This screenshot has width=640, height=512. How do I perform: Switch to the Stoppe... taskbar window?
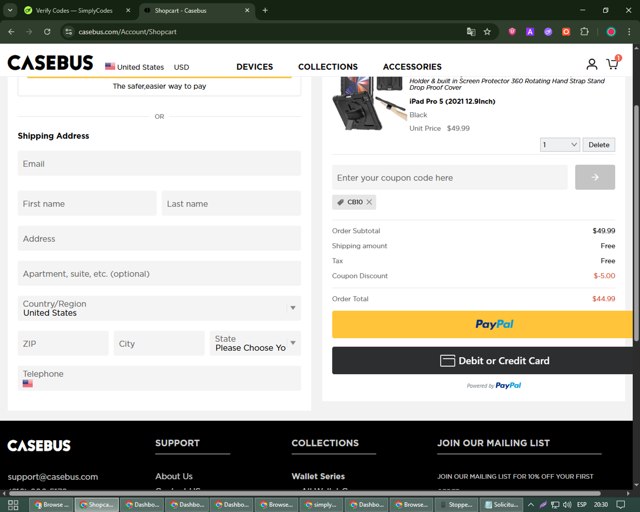(x=457, y=505)
